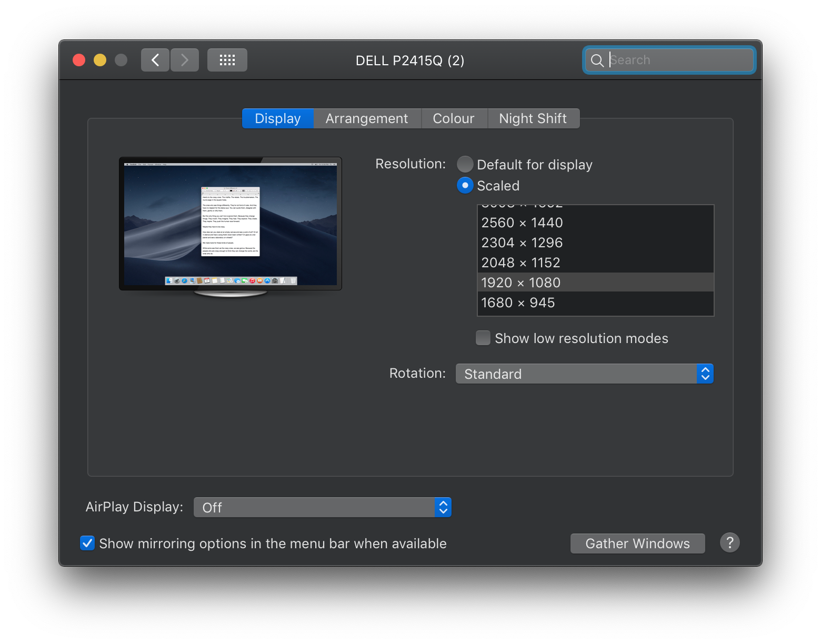This screenshot has height=644, width=821.
Task: Show all preferences via grid icon
Action: point(227,60)
